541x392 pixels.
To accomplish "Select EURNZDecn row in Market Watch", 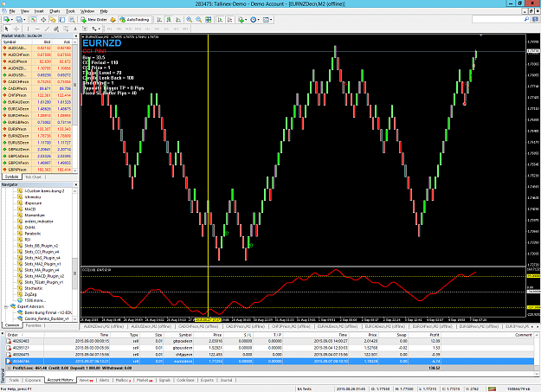I will (x=37, y=136).
